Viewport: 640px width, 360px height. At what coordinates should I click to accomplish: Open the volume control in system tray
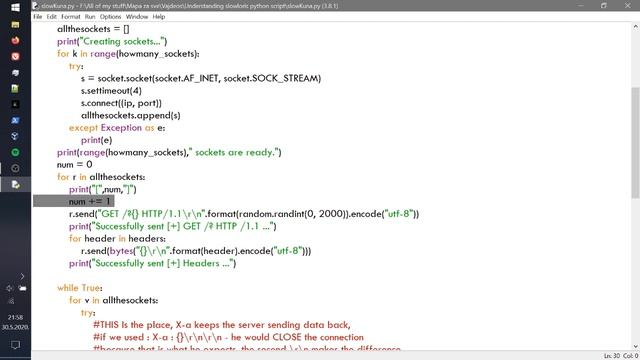[9, 289]
